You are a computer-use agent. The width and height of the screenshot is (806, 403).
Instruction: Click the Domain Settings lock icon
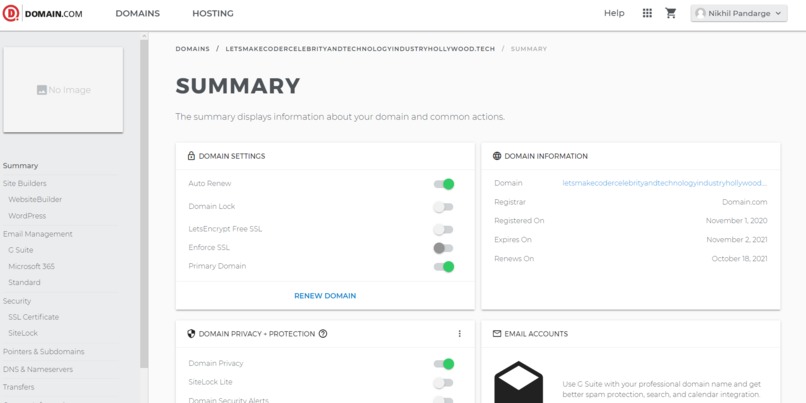[x=191, y=156]
